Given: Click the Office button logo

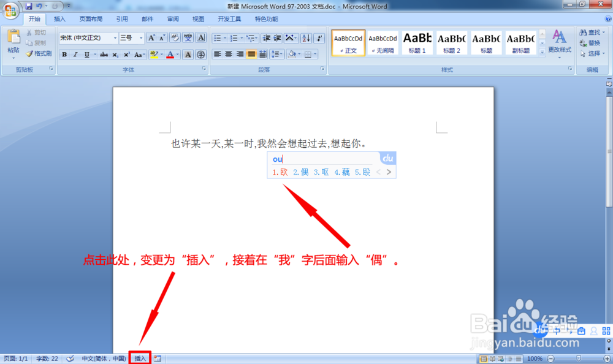Looking at the screenshot, I should coord(10,10).
